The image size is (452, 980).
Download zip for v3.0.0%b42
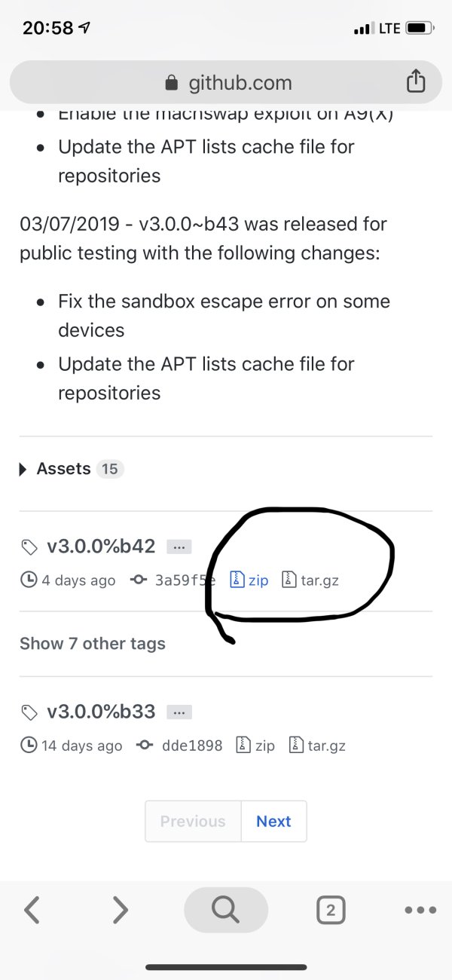249,580
